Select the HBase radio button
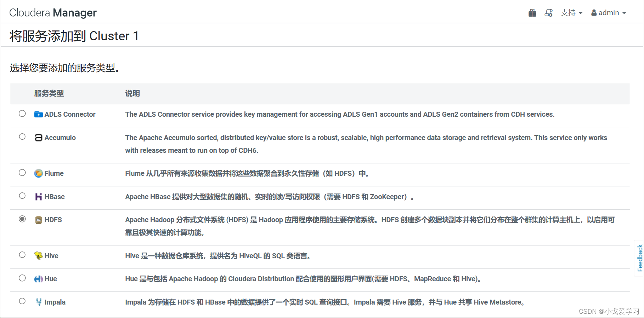This screenshot has width=644, height=318. click(22, 196)
